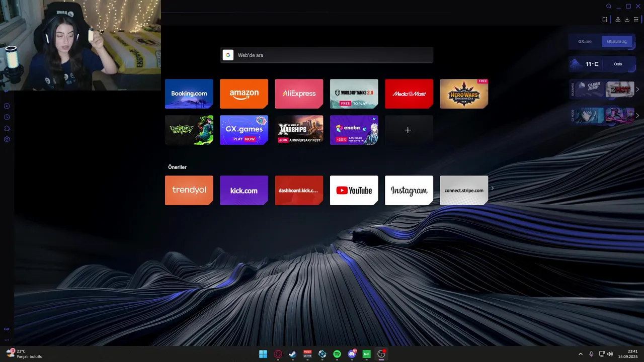Open the World of Tanks 2.0 tile
The width and height of the screenshot is (644, 362).
pos(354,94)
